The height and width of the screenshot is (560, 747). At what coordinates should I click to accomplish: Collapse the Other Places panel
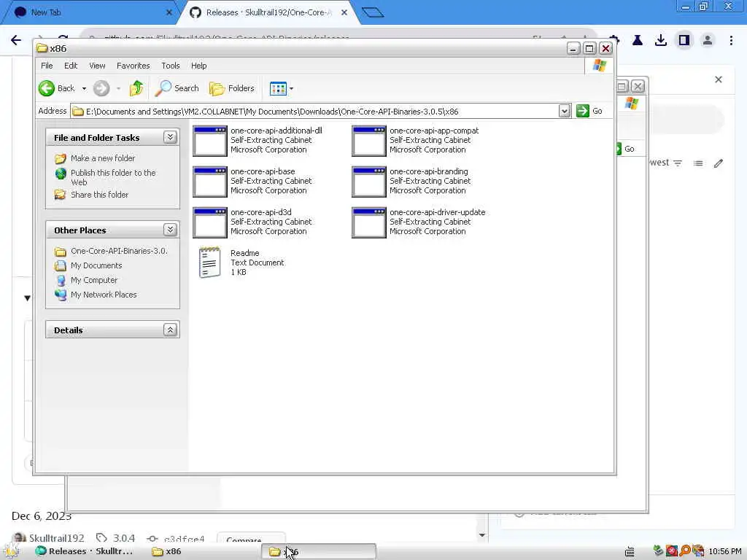pyautogui.click(x=170, y=230)
